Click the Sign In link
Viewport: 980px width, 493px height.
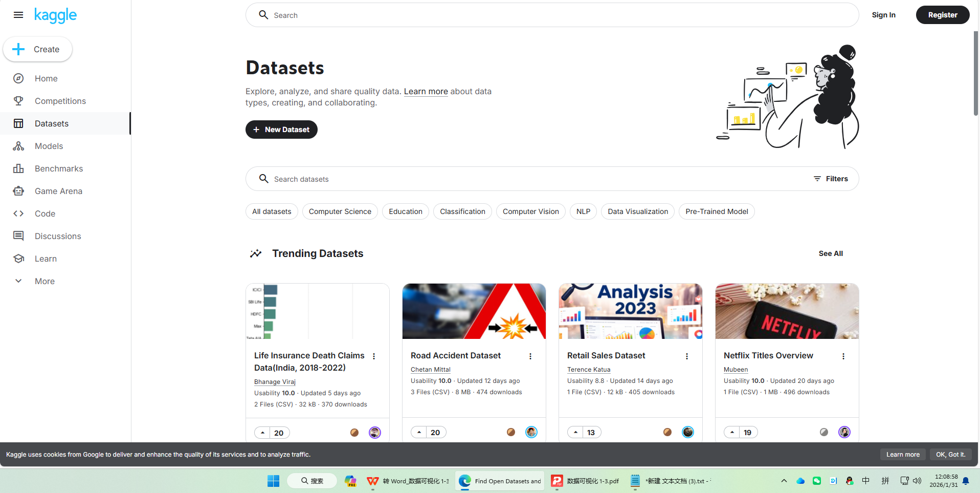(x=883, y=15)
